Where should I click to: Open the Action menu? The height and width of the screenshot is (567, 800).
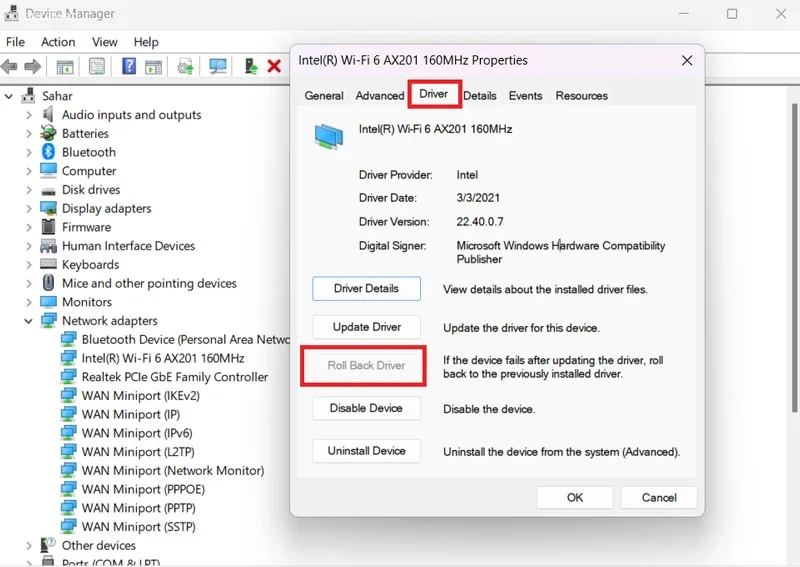pos(58,42)
